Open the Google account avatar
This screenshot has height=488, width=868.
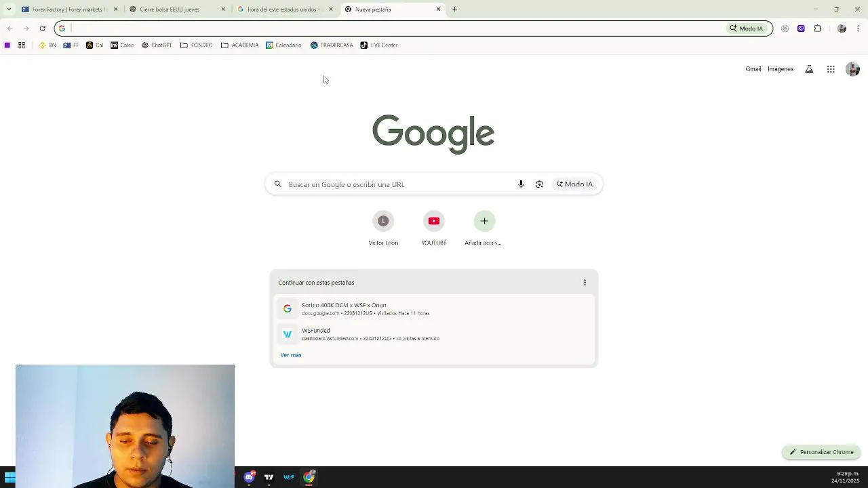pos(852,69)
